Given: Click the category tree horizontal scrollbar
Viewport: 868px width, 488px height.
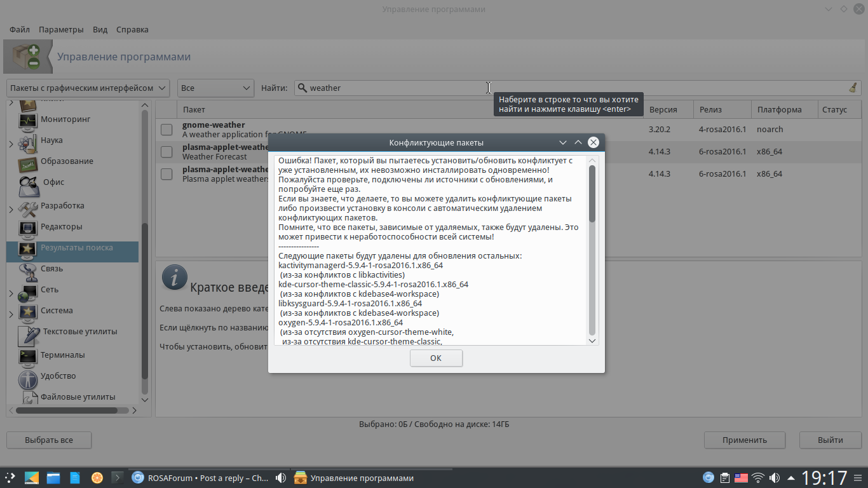Looking at the screenshot, I should [67, 410].
